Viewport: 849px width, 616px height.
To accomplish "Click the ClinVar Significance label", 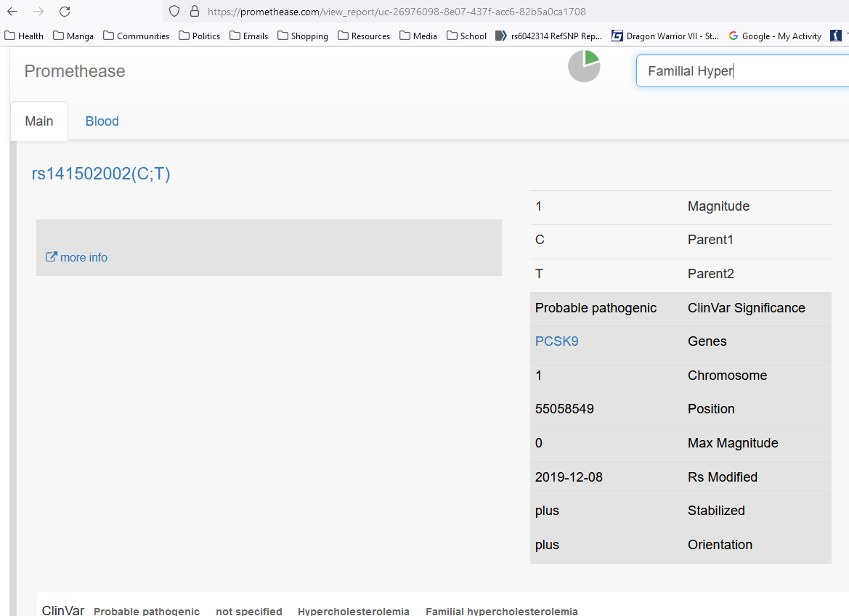I will tap(746, 308).
